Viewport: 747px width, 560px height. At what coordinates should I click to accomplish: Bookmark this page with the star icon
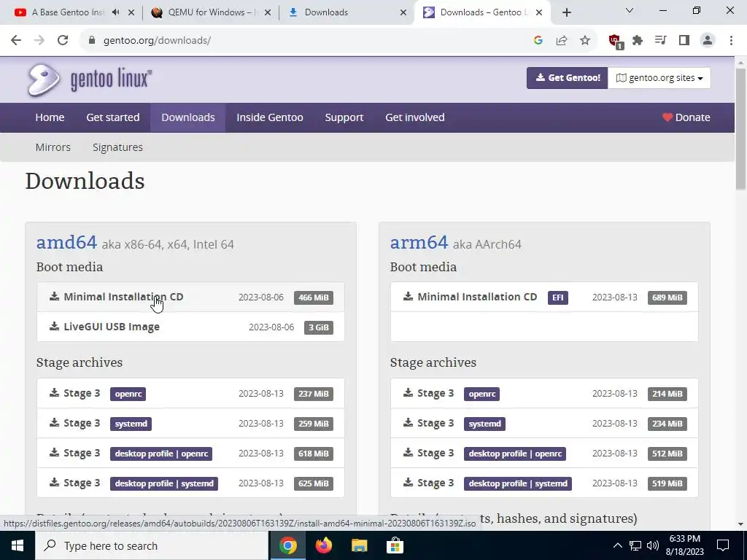(585, 41)
